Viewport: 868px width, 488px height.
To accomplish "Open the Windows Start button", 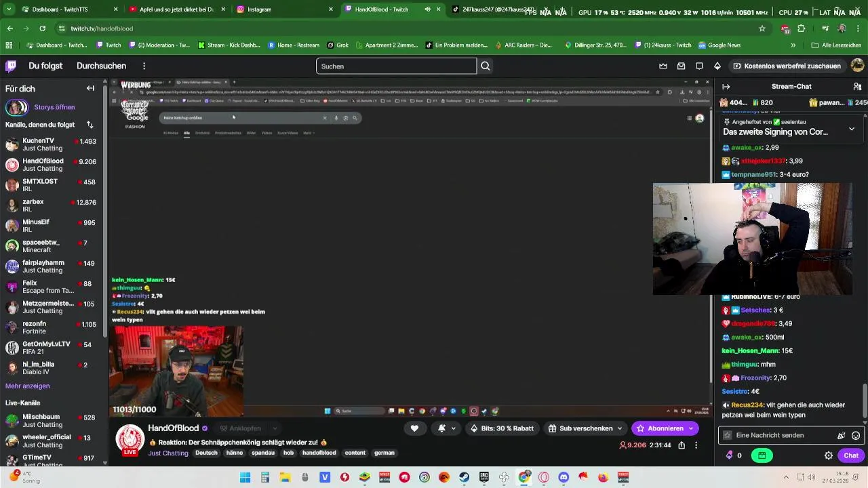I will pyautogui.click(x=245, y=477).
